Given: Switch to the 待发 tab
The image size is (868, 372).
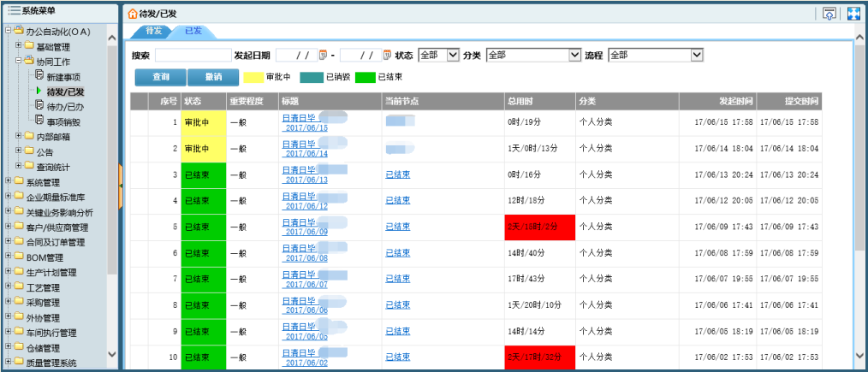Looking at the screenshot, I should click(153, 31).
